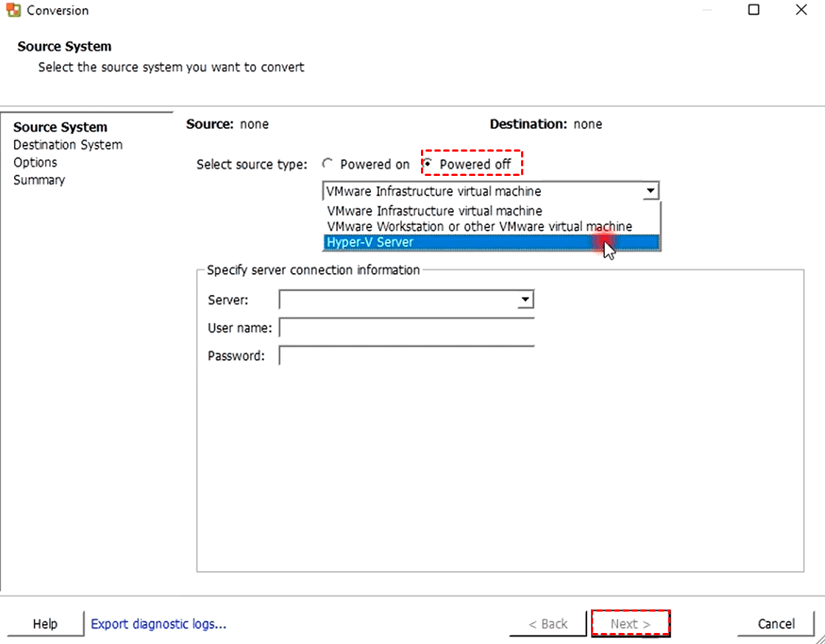Image resolution: width=825 pixels, height=644 pixels.
Task: Go to Destination System step
Action: coord(68,145)
